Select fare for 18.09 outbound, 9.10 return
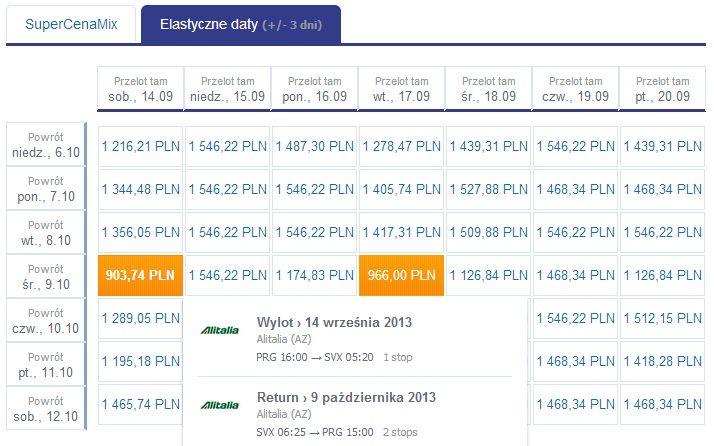 488,275
